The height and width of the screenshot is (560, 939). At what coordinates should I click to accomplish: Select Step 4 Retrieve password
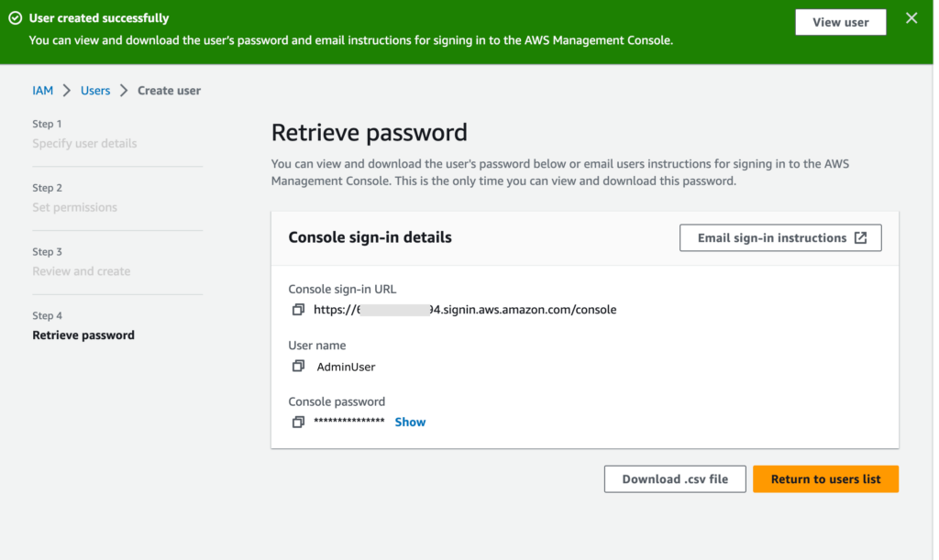[x=83, y=335]
